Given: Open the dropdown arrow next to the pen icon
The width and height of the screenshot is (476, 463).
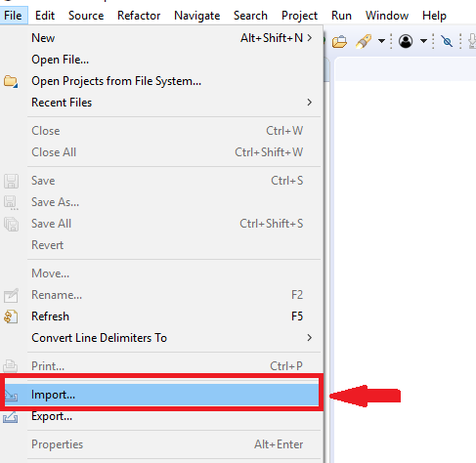Looking at the screenshot, I should pyautogui.click(x=381, y=41).
